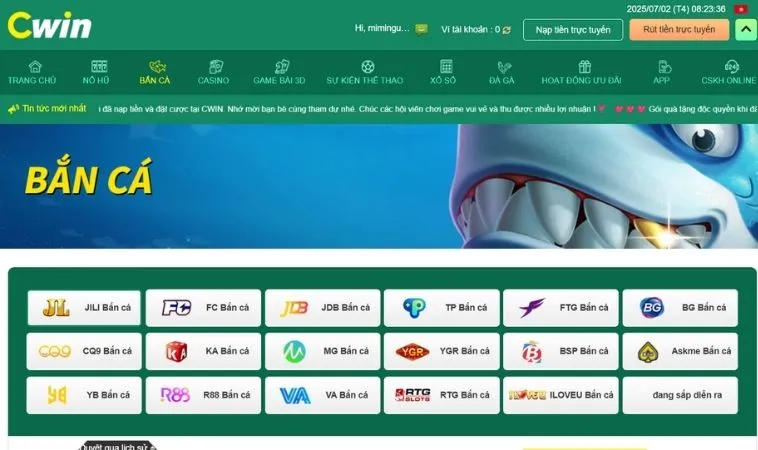This screenshot has width=758, height=450.
Task: Click the Đá Gà rooster icon
Action: pyautogui.click(x=504, y=66)
